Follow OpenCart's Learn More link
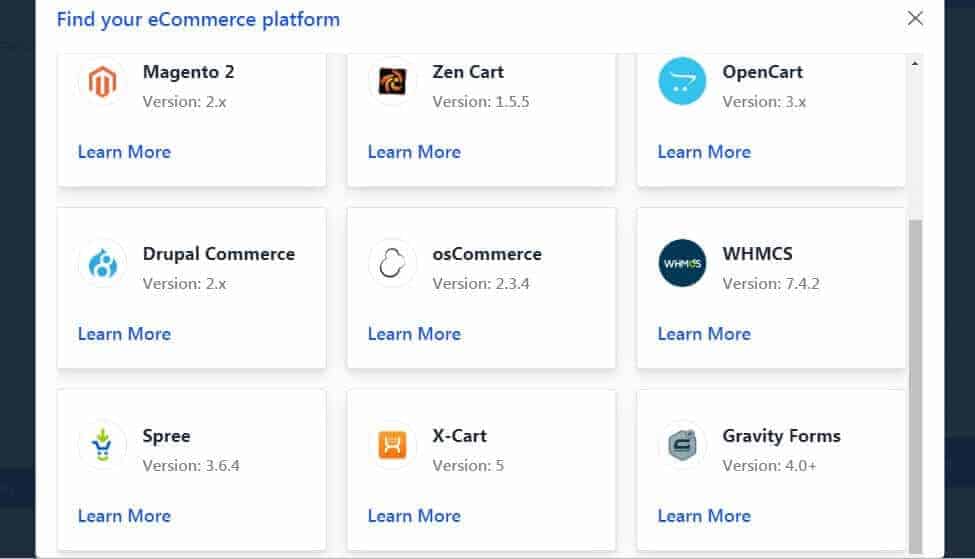 point(704,152)
